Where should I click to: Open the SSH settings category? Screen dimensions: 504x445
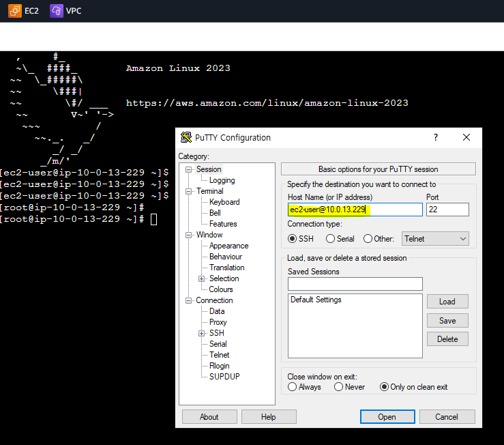point(217,333)
